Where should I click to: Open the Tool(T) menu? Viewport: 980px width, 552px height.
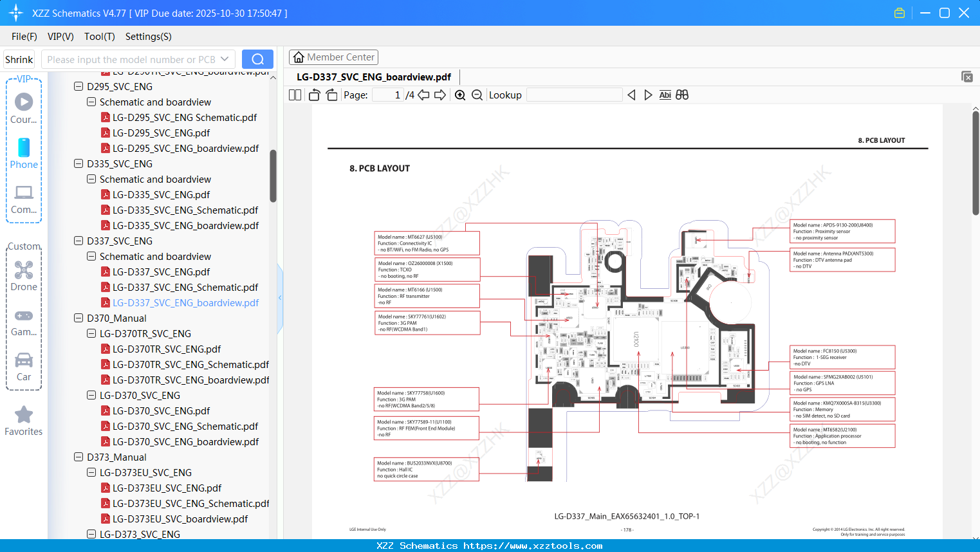point(99,37)
